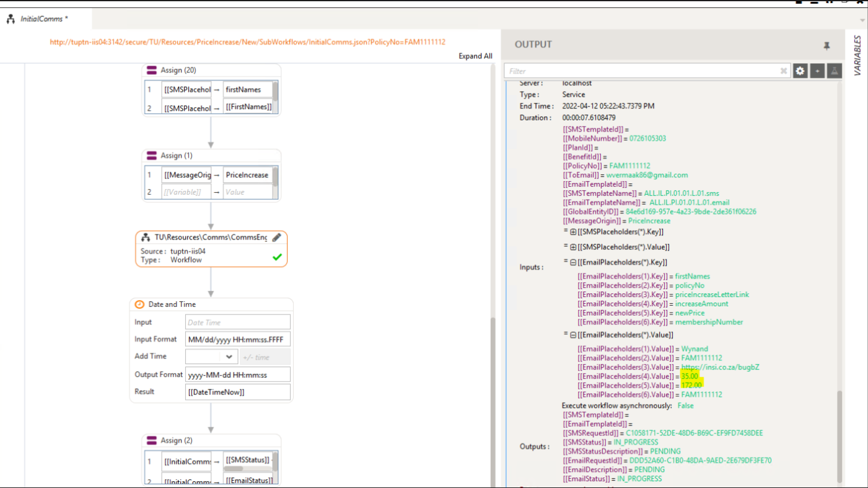This screenshot has width=868, height=488.
Task: Edit the CommsEngine workflow with the pencil icon
Action: coord(277,237)
